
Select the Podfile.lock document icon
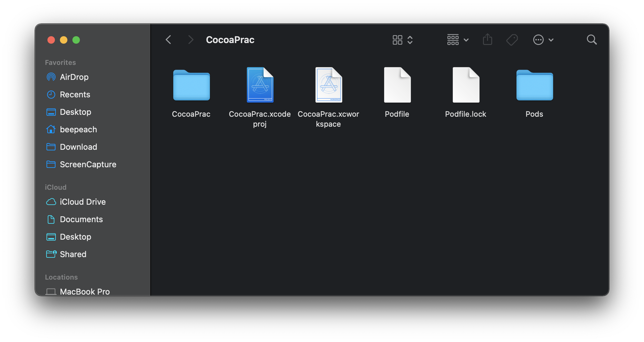click(x=466, y=85)
